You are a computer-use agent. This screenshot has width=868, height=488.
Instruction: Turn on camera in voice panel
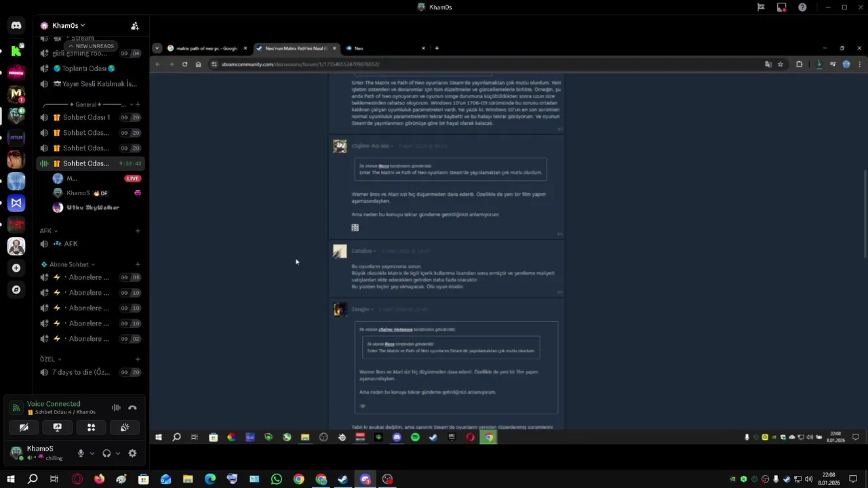coord(24,428)
